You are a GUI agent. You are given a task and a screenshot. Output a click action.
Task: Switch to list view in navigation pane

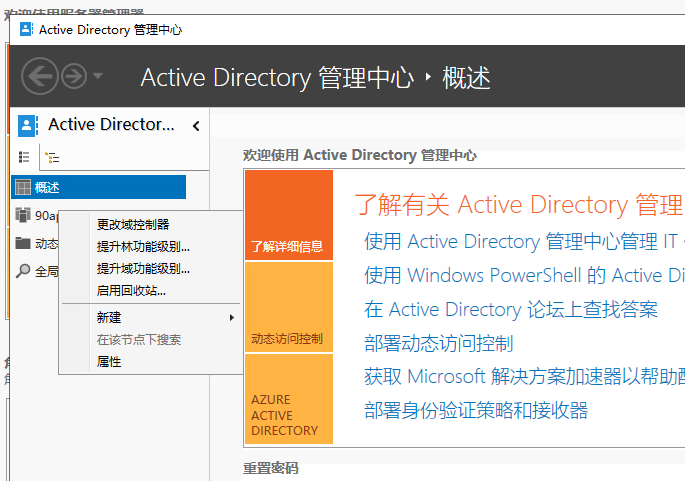(25, 157)
